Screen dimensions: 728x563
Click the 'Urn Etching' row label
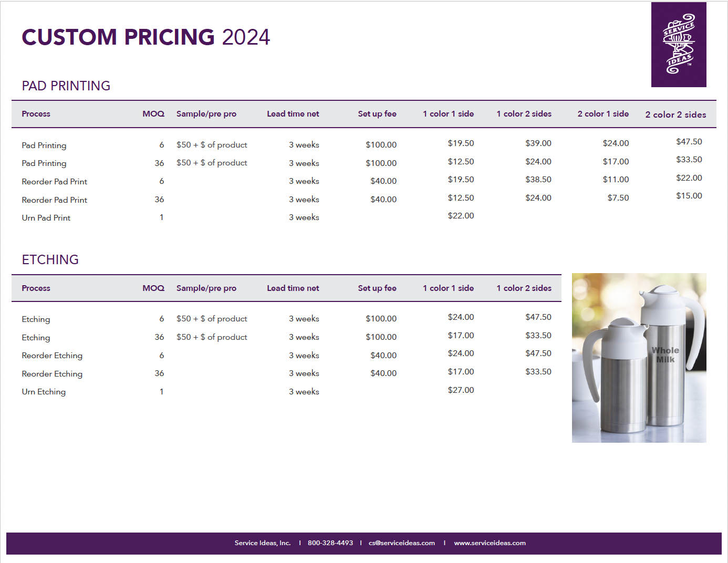pos(44,392)
